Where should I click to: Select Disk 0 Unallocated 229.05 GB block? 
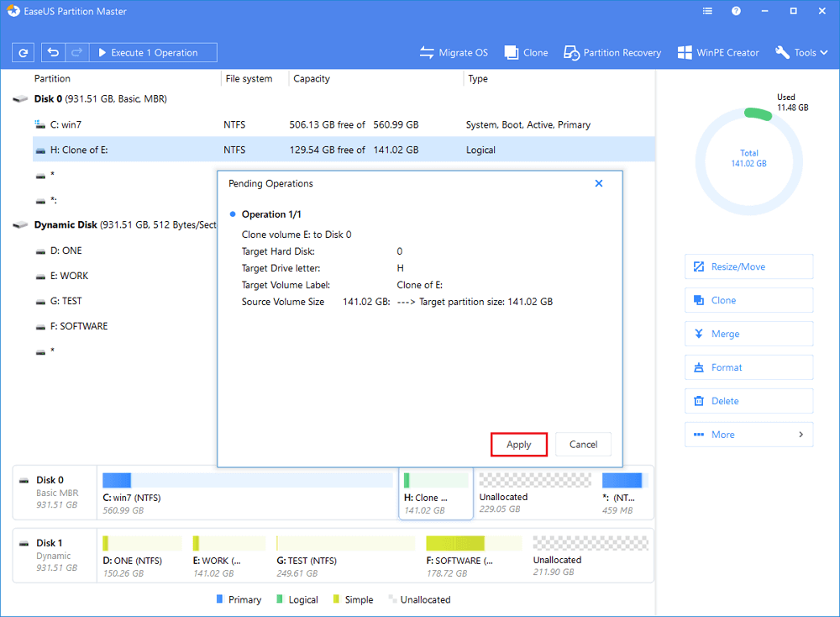(x=534, y=493)
